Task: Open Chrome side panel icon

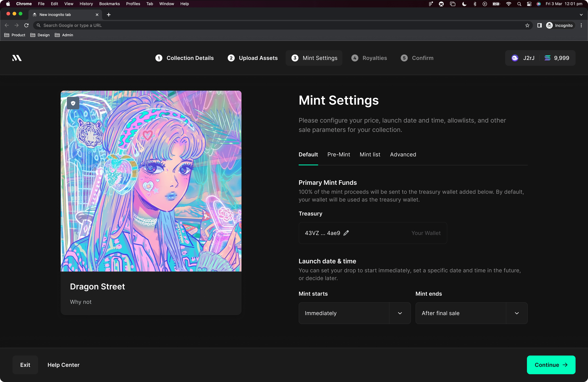Action: click(540, 25)
